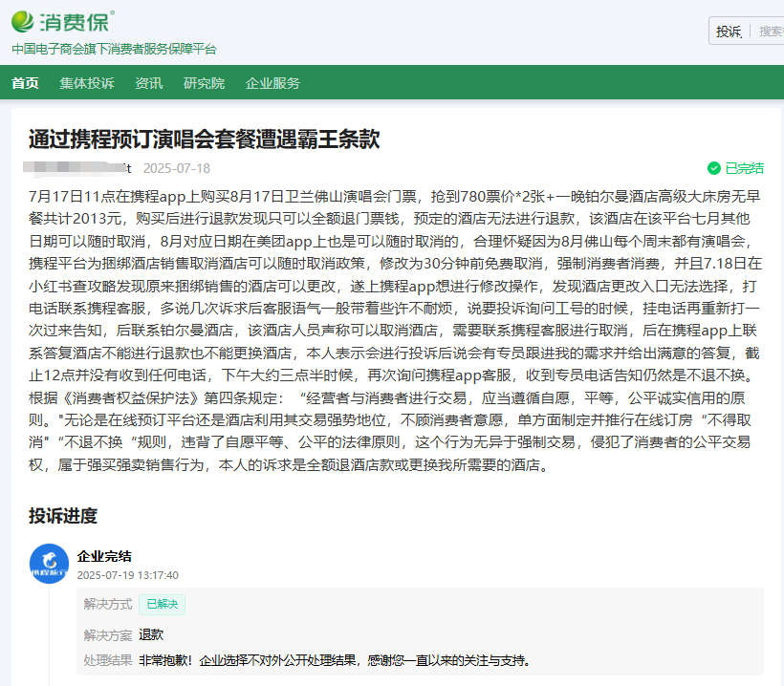Viewport: 784px width, 686px height.
Task: Open the 资讯 nav tab
Action: coord(149,83)
